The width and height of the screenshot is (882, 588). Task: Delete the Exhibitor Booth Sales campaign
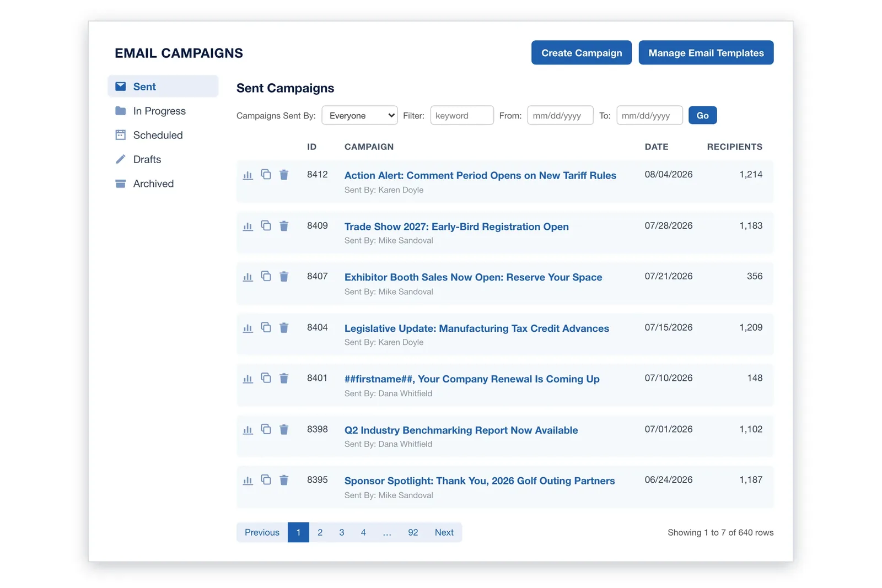pos(284,277)
